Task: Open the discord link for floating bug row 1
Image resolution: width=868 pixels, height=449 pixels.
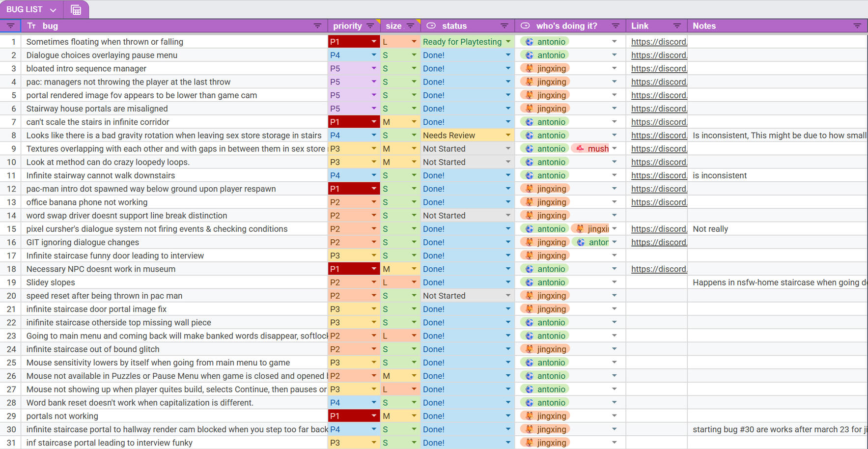Action: pos(659,41)
